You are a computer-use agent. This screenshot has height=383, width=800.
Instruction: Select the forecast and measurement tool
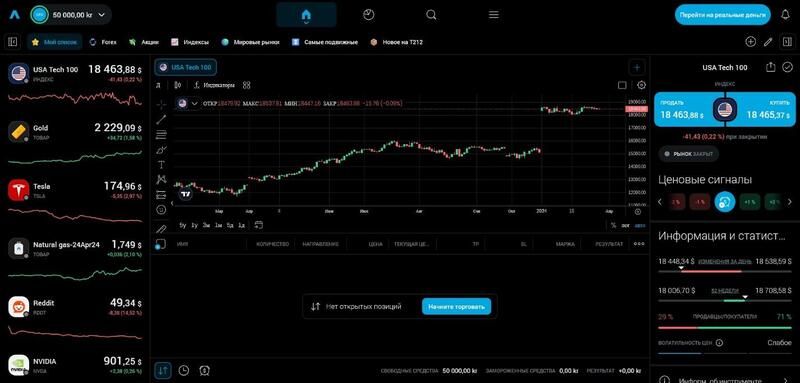point(161,194)
